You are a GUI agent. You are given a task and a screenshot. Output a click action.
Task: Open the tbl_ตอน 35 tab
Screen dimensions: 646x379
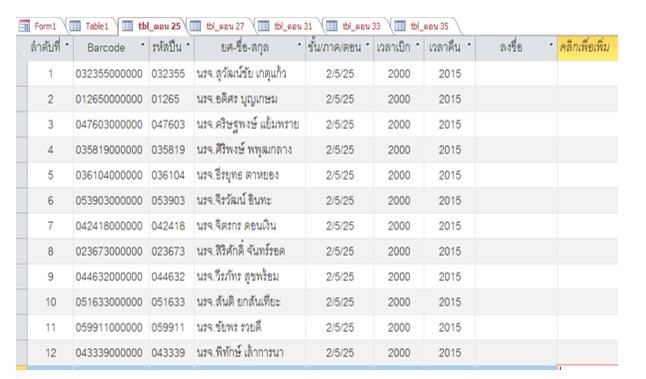pyautogui.click(x=424, y=26)
